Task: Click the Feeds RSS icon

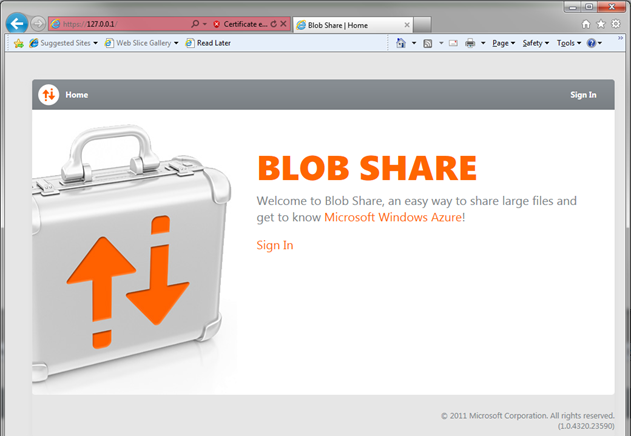Action: pos(428,43)
